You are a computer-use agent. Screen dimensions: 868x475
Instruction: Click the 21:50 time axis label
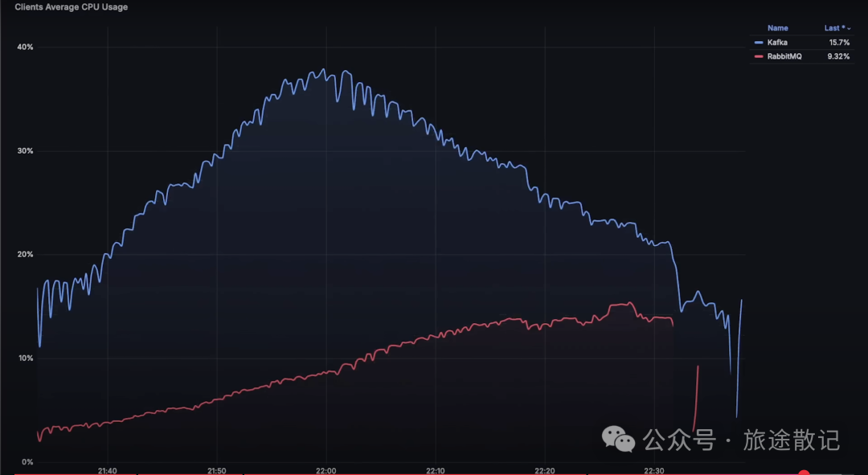(x=216, y=470)
